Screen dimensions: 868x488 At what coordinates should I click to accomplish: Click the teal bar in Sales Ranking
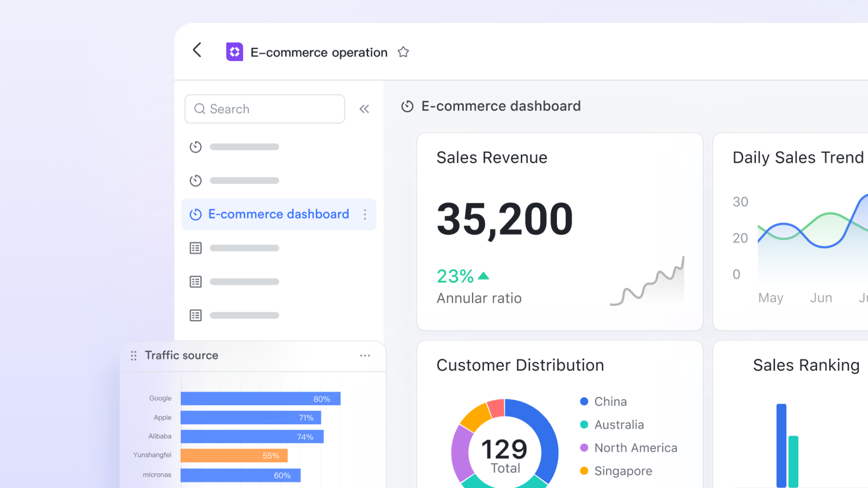coord(793,462)
